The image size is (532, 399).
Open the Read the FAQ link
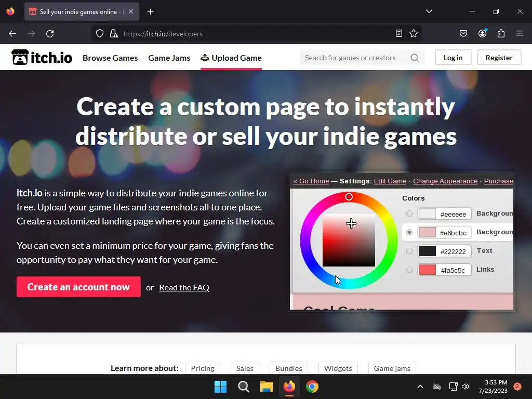184,288
